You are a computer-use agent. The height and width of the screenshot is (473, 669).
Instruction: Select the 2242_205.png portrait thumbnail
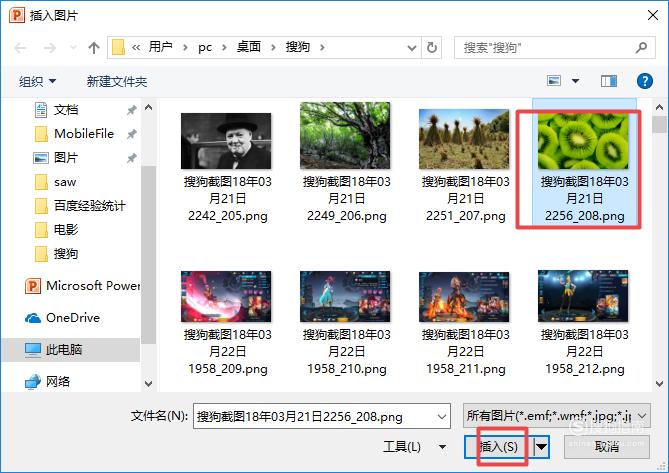tap(226, 141)
